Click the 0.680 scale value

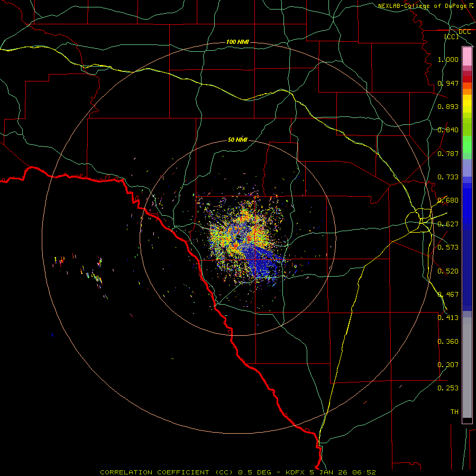448,200
